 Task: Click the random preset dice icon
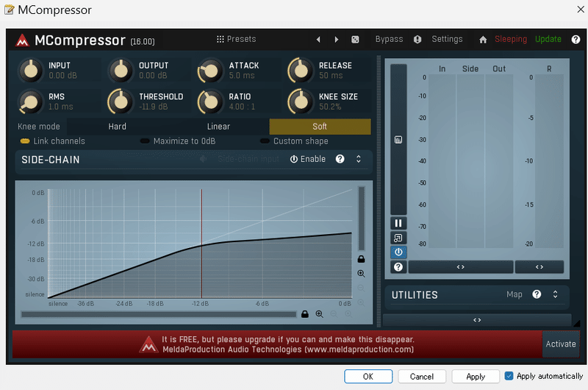[355, 40]
